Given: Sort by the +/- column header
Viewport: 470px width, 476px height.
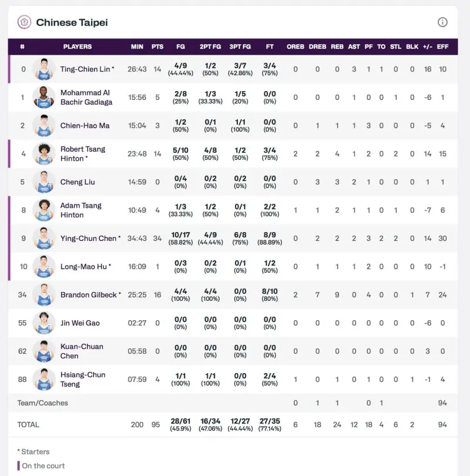Looking at the screenshot, I should click(427, 46).
